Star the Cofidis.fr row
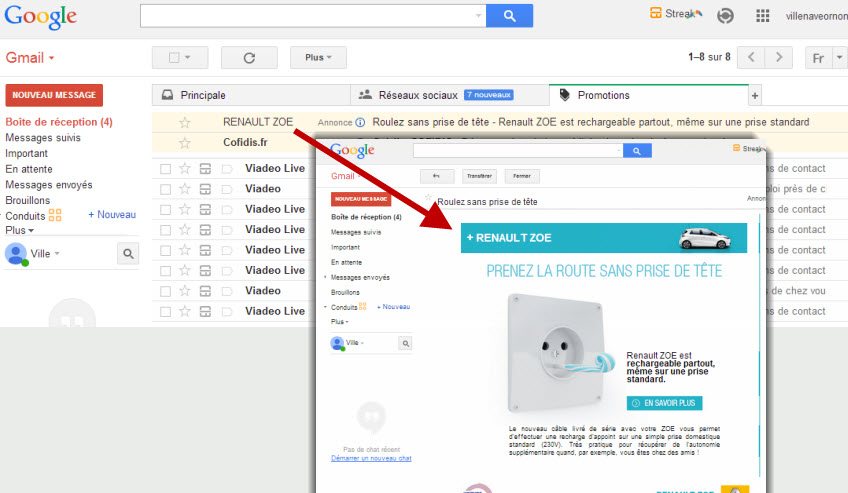Screen dimensions: 848x493 (185, 143)
